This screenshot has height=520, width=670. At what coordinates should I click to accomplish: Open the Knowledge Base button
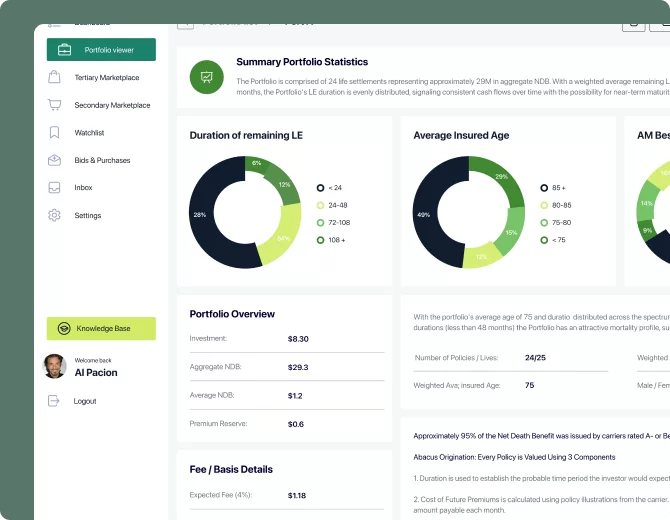tap(101, 329)
